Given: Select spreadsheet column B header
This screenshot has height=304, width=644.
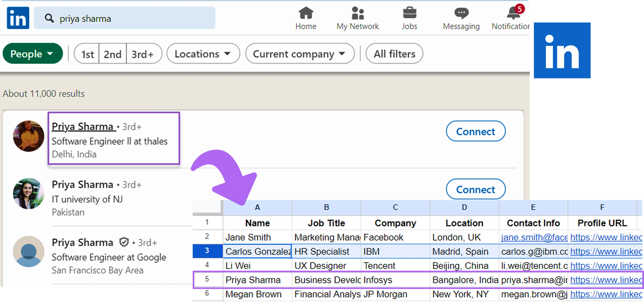Looking at the screenshot, I should 326,207.
